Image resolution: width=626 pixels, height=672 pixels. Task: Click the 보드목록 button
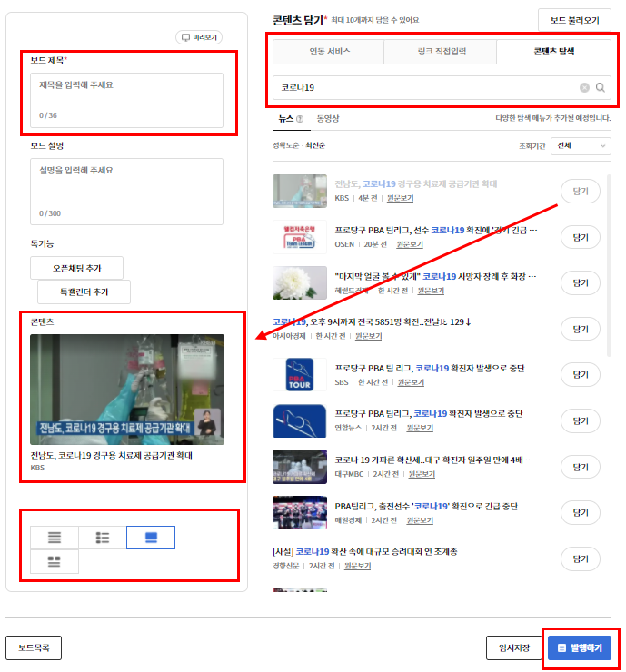34,647
